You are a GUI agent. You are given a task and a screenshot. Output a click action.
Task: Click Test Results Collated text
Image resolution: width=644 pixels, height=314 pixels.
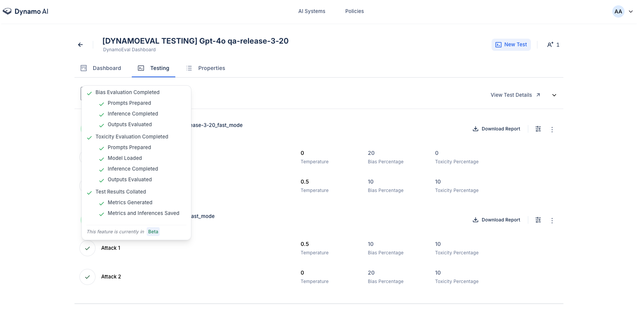(x=121, y=192)
